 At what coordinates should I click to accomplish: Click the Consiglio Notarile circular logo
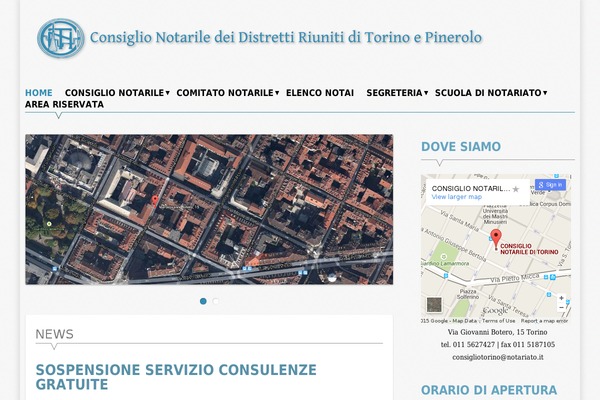(x=61, y=38)
